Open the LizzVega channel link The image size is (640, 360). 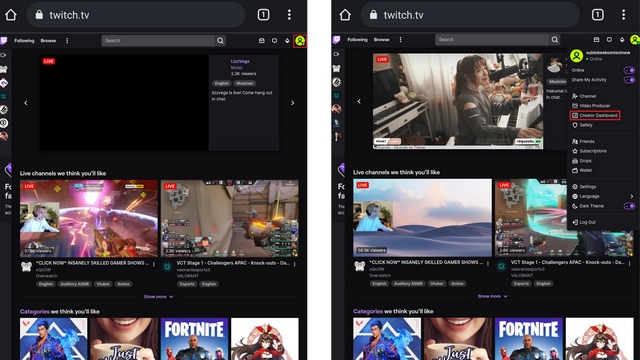240,61
